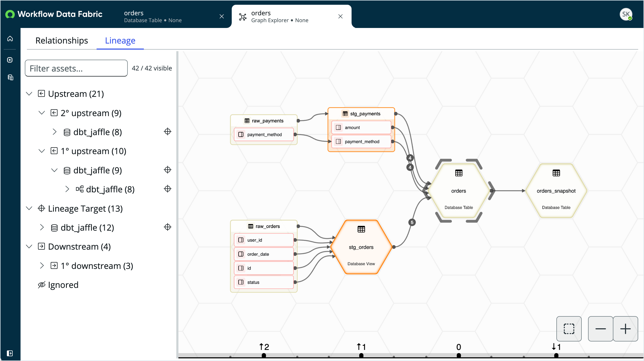Click the upper edge count badge 4
The height and width of the screenshot is (361, 644).
[x=410, y=158]
